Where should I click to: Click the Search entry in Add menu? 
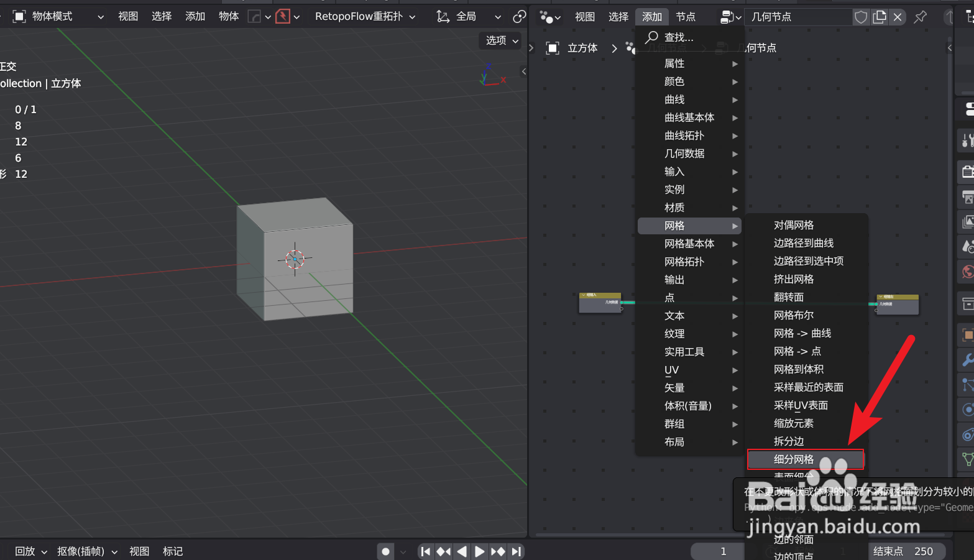tap(689, 37)
